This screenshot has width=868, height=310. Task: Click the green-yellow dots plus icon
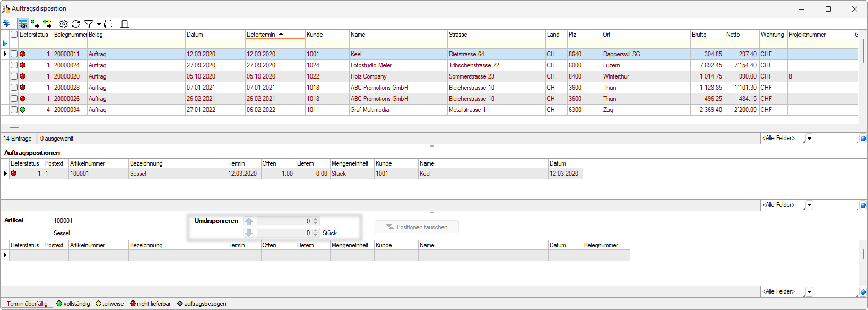pos(47,24)
